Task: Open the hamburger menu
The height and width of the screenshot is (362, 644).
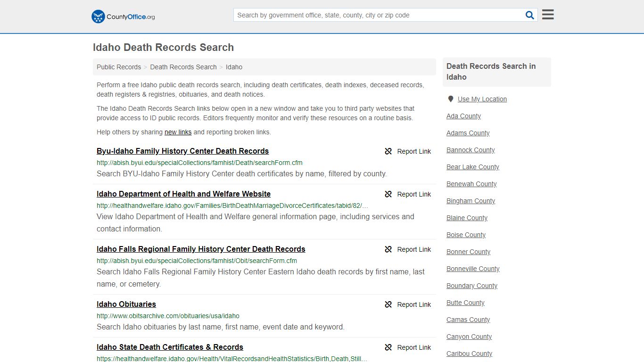Action: (547, 15)
